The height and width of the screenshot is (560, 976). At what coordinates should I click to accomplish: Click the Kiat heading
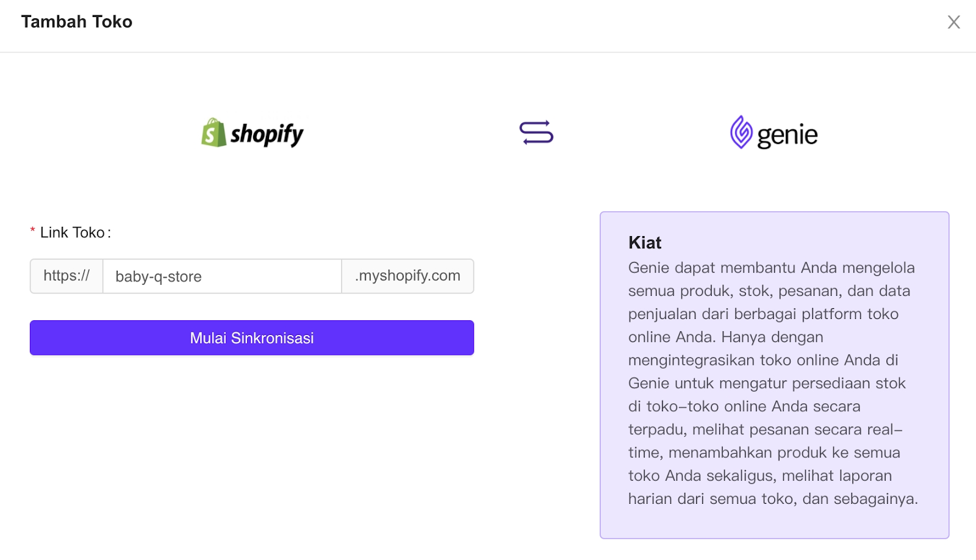[645, 243]
